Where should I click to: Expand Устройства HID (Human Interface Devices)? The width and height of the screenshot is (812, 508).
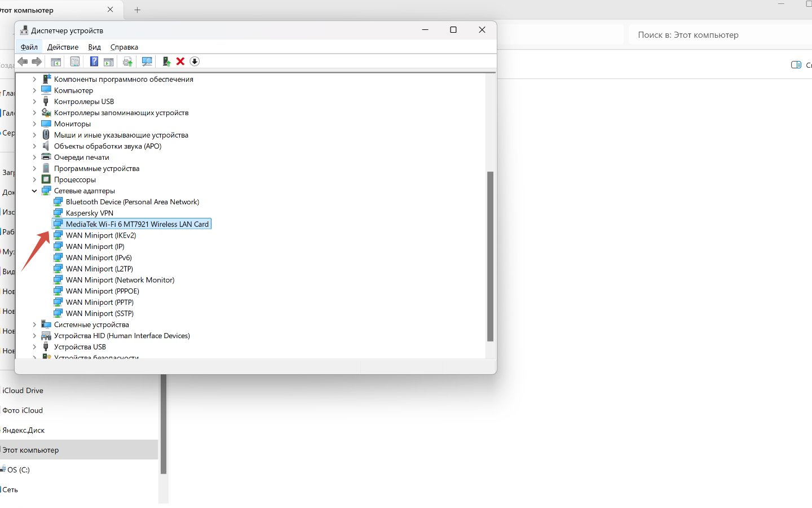click(34, 336)
